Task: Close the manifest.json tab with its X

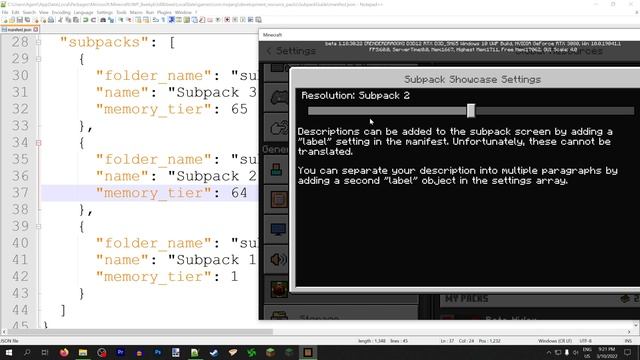Action: 36,29
